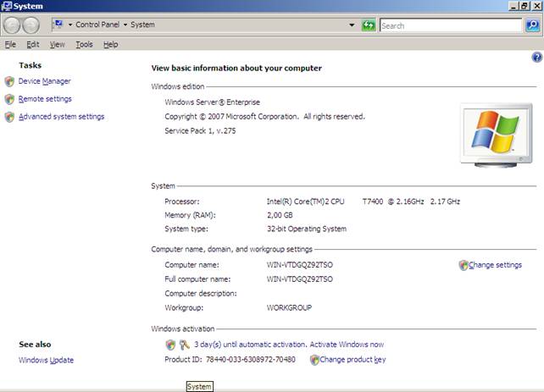Click the shield icon before the activation keys
This screenshot has width=544, height=392.
170,345
